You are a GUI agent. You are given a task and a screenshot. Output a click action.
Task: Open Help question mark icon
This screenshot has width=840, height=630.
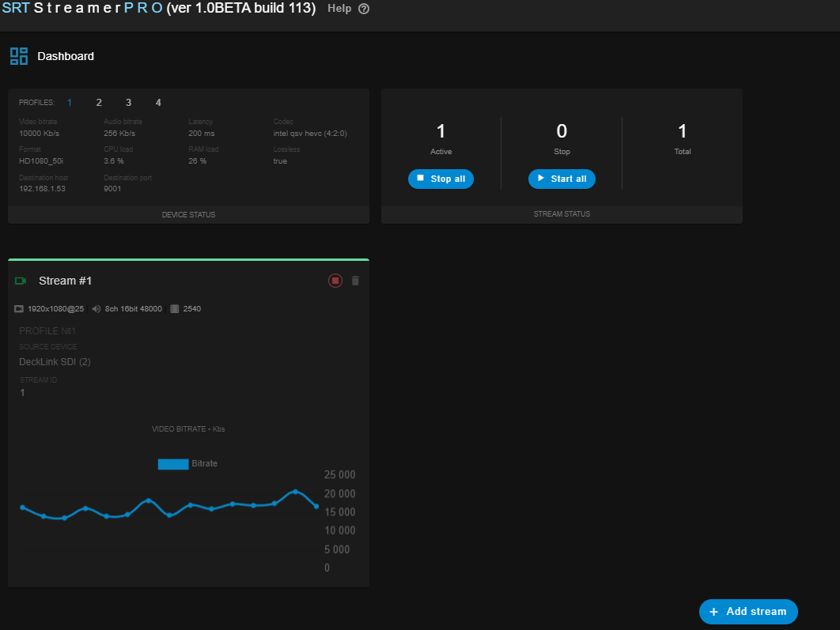(364, 9)
